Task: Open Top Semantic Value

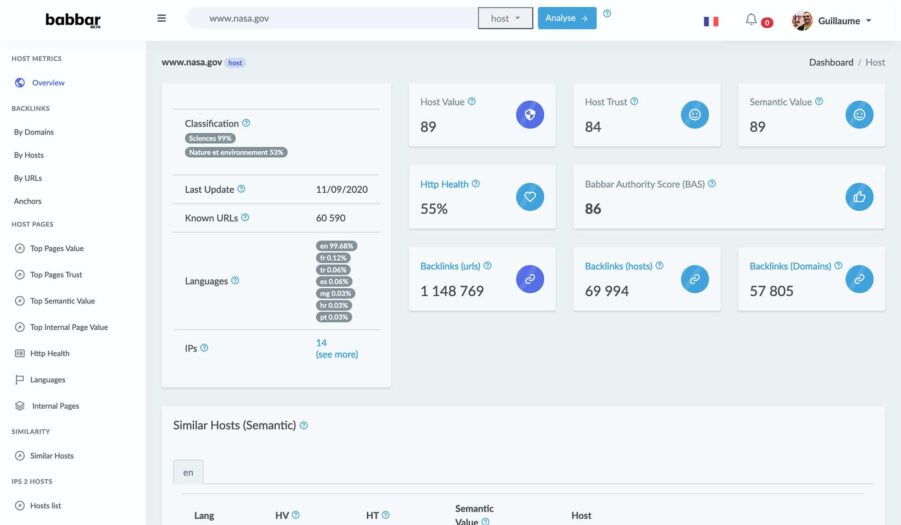Action: [x=62, y=301]
